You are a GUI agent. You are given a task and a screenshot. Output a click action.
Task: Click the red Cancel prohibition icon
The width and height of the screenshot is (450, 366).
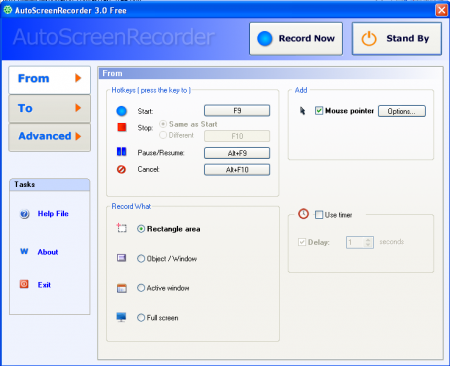[x=121, y=169]
